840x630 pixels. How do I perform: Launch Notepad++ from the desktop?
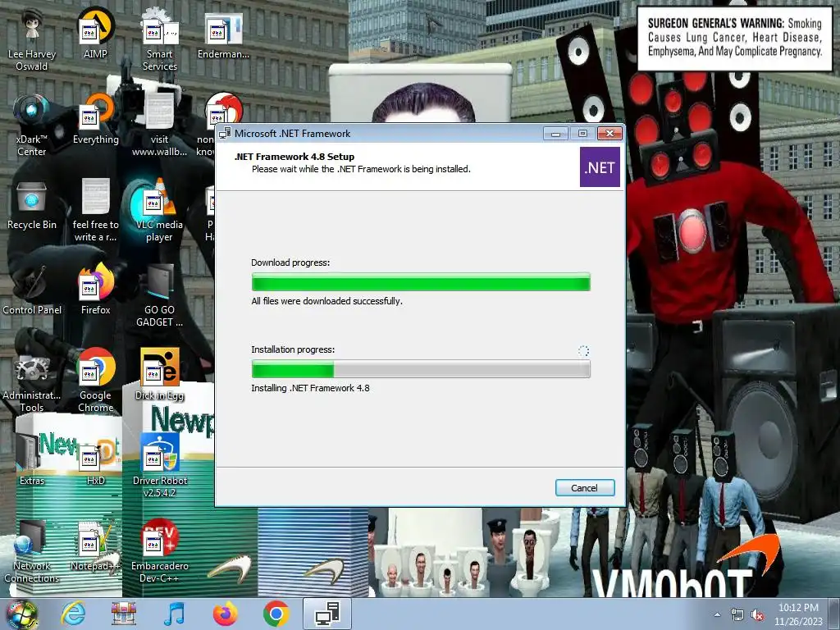click(x=95, y=545)
